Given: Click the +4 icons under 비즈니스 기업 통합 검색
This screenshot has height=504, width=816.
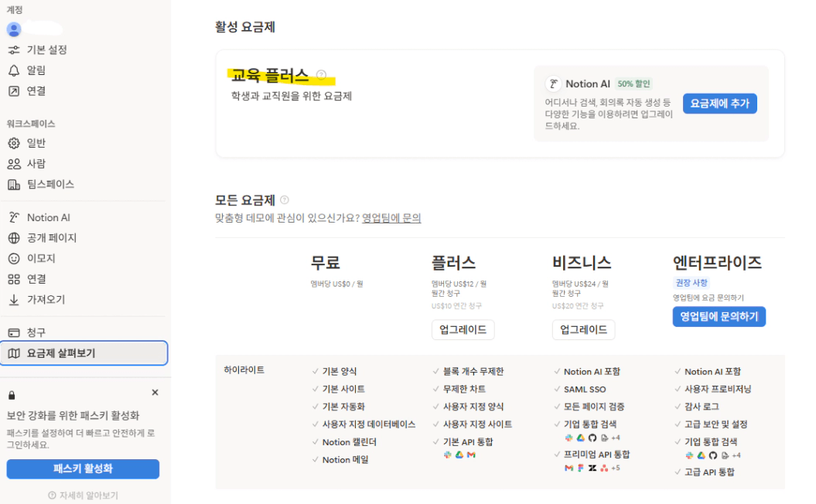Looking at the screenshot, I should pos(592,438).
